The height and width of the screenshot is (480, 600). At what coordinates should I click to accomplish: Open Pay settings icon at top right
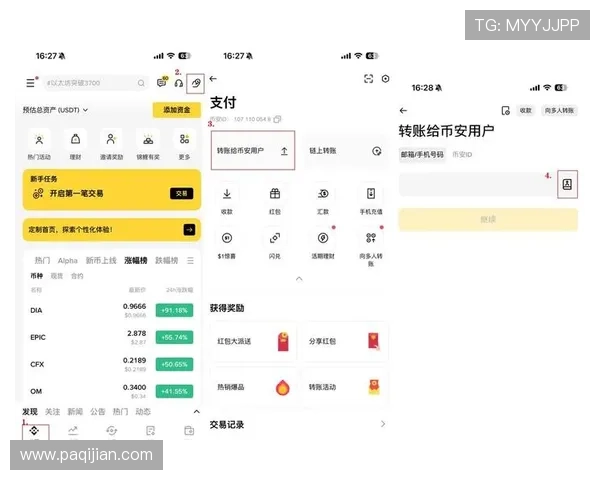coord(385,79)
